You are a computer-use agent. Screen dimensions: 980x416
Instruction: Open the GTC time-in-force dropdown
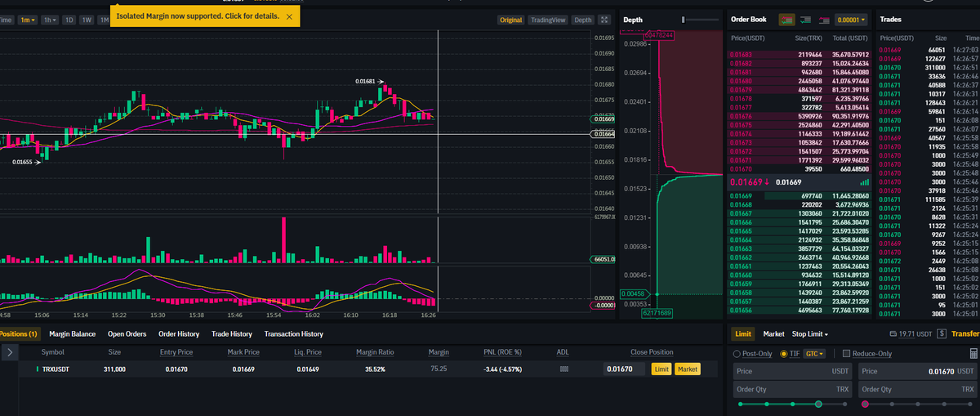815,353
